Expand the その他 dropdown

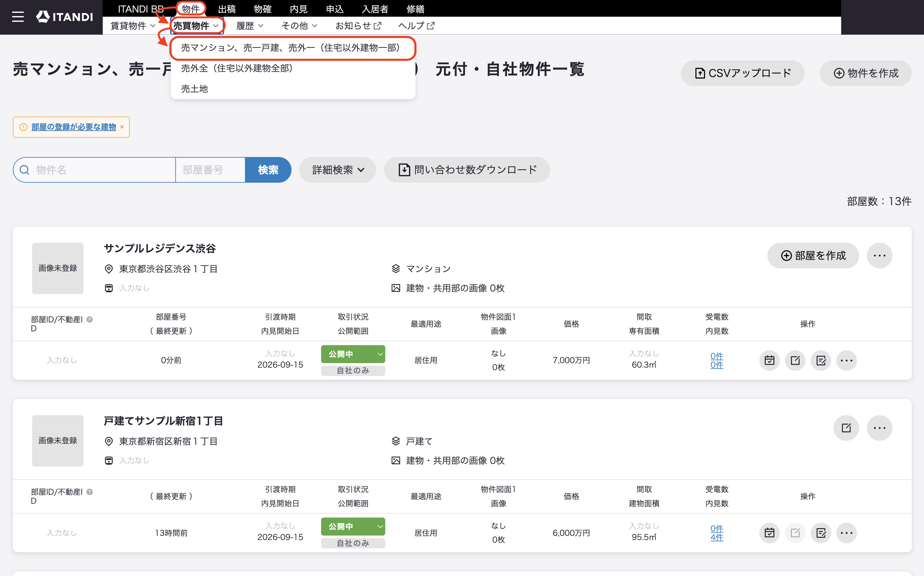(299, 25)
